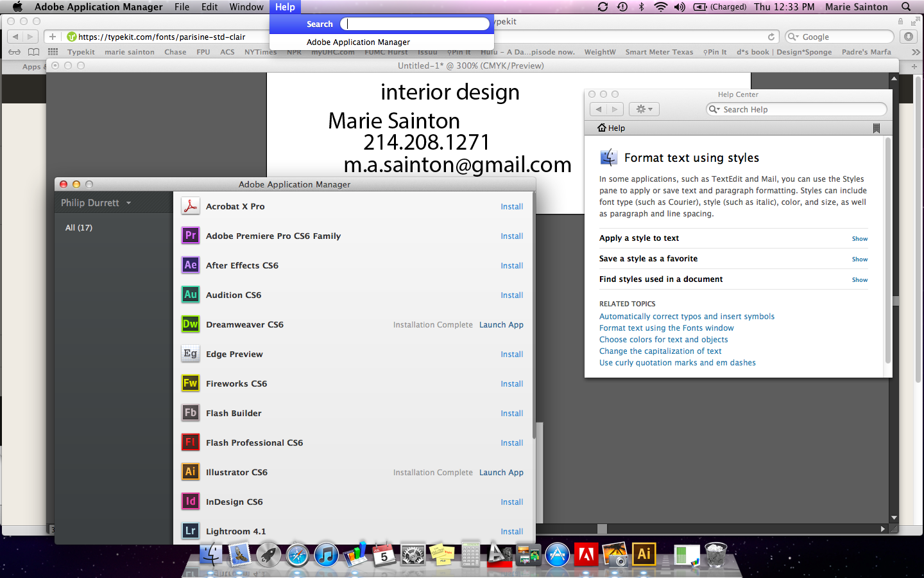Select All (17) in the sidebar

click(79, 228)
